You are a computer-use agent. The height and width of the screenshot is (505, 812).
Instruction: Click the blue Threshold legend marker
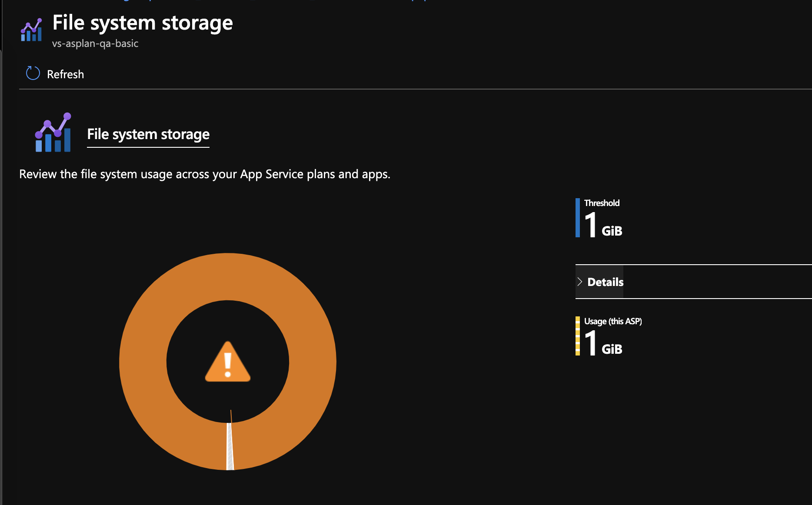[x=578, y=217]
